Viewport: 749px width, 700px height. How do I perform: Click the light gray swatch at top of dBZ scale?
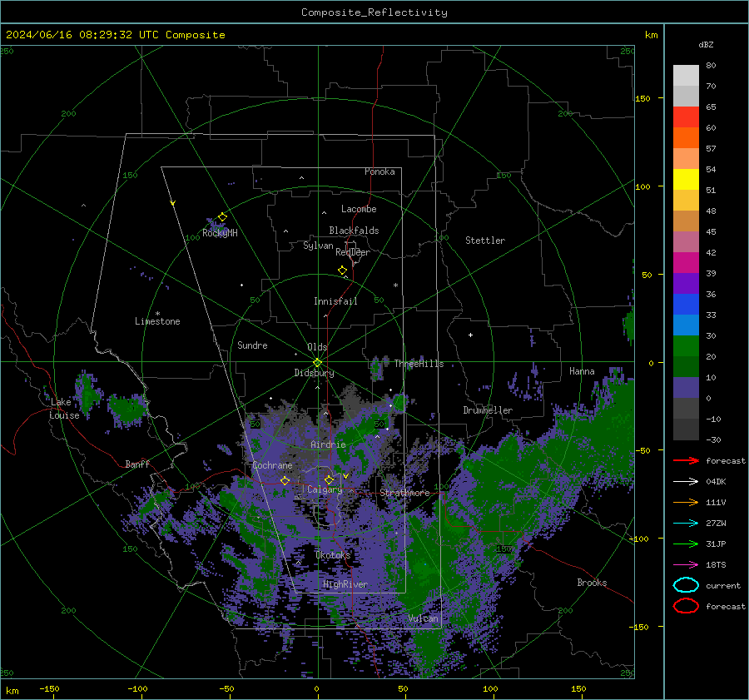686,75
